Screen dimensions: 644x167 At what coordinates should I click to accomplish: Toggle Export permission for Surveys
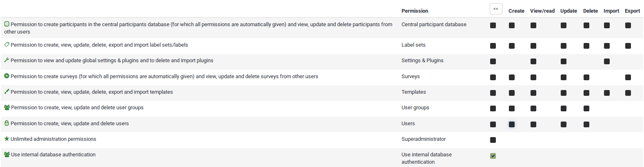(x=628, y=77)
